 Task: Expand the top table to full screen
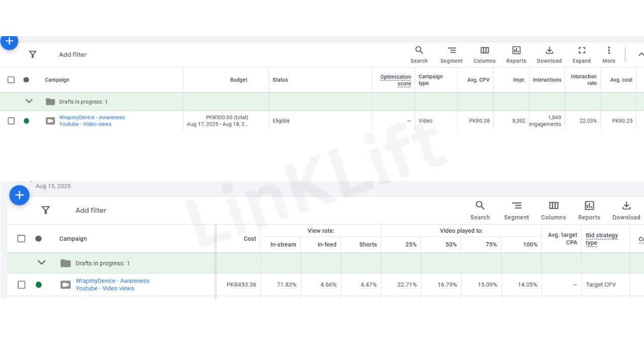(582, 51)
